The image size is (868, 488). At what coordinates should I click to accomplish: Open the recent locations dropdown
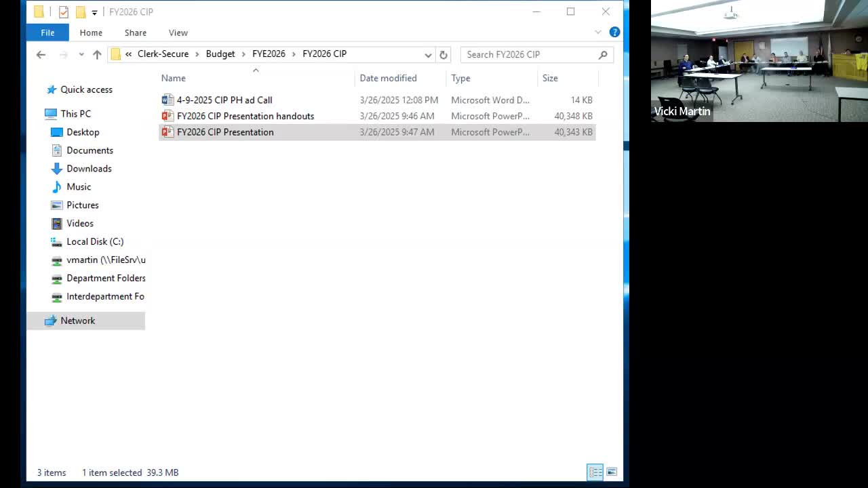81,54
